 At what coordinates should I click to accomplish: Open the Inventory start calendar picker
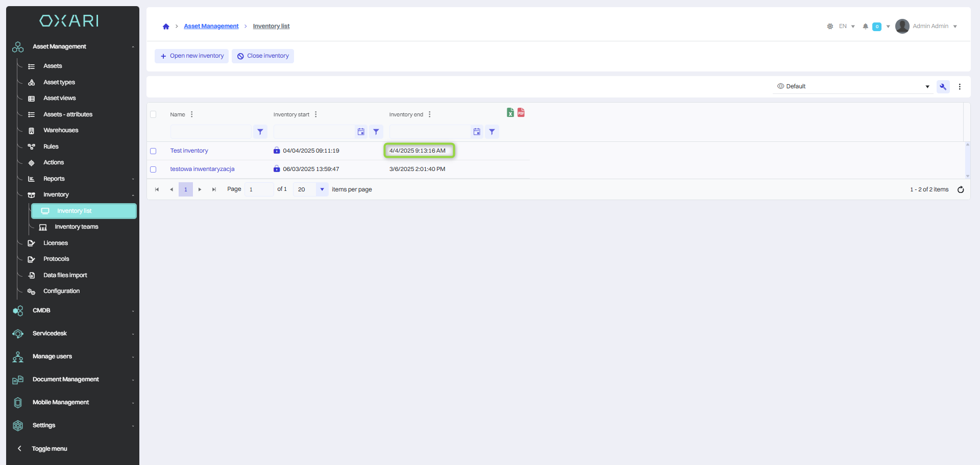[361, 132]
